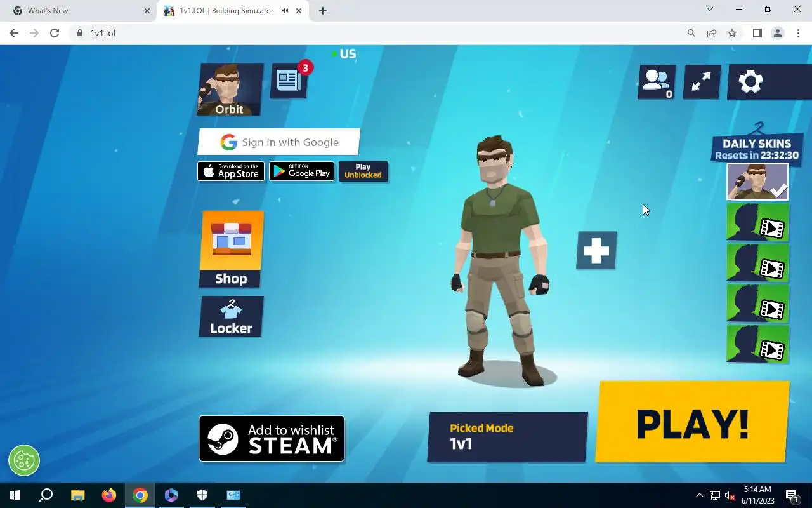Click the yellow PLAY! button

tap(692, 422)
